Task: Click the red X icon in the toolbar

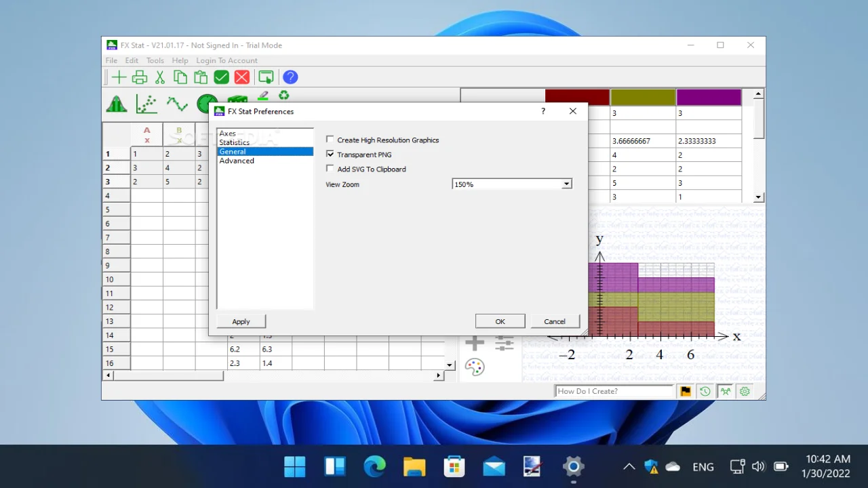Action: click(242, 77)
